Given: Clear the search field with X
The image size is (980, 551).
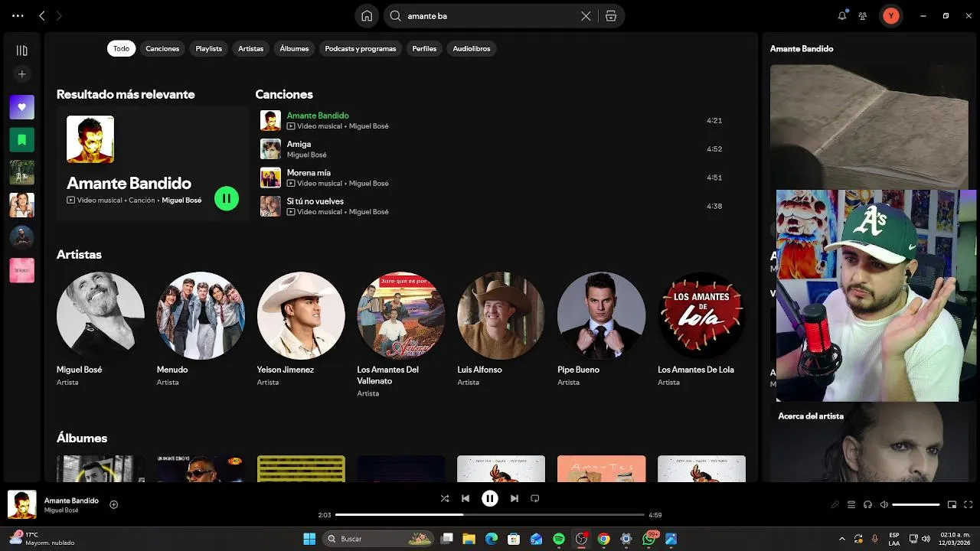Looking at the screenshot, I should coord(586,16).
